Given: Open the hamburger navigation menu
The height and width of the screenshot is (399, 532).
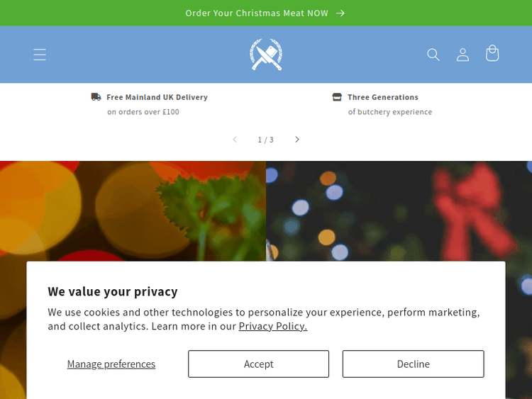Looking at the screenshot, I should point(40,55).
